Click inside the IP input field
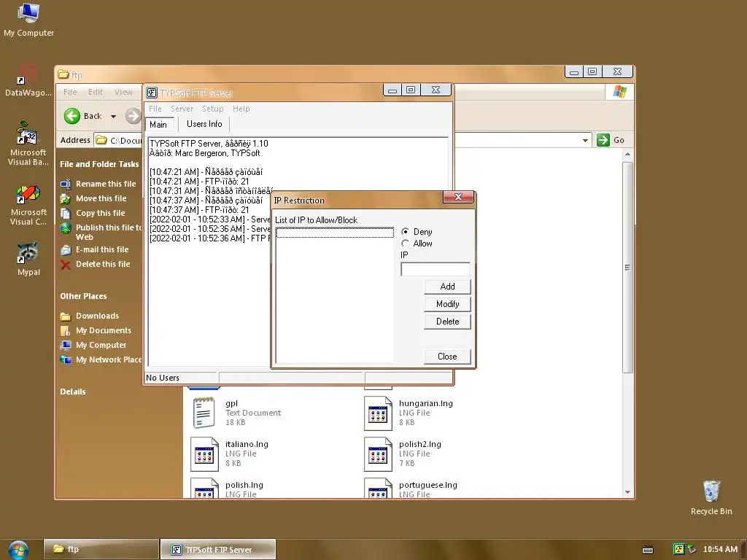Image resolution: width=747 pixels, height=560 pixels. [436, 269]
